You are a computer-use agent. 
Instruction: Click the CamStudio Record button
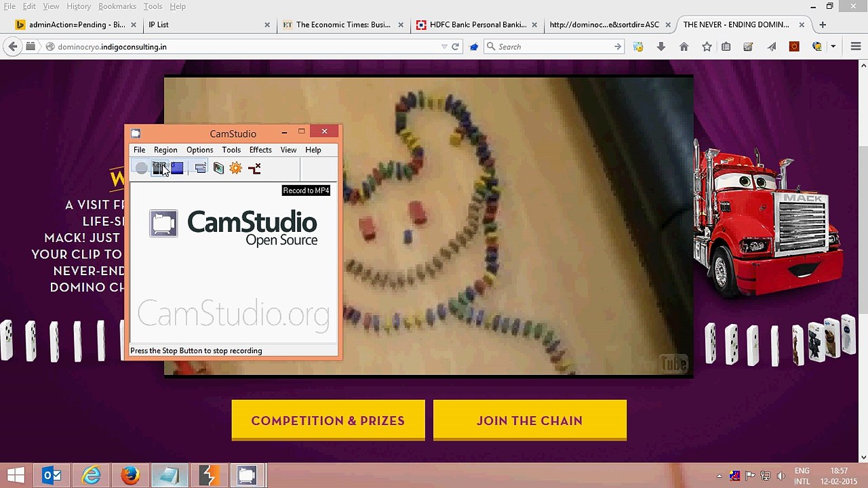point(141,168)
